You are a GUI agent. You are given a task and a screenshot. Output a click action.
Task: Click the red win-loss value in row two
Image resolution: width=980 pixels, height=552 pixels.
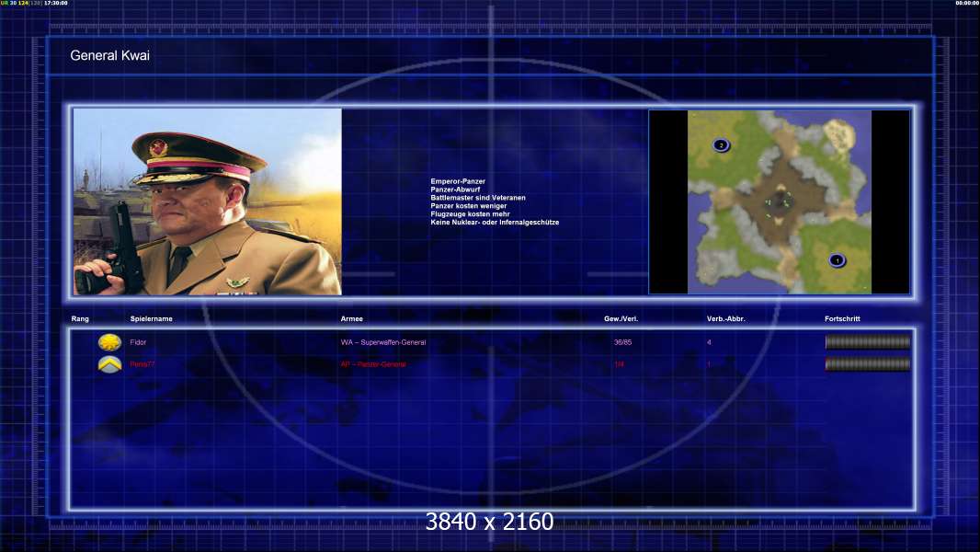[619, 363]
